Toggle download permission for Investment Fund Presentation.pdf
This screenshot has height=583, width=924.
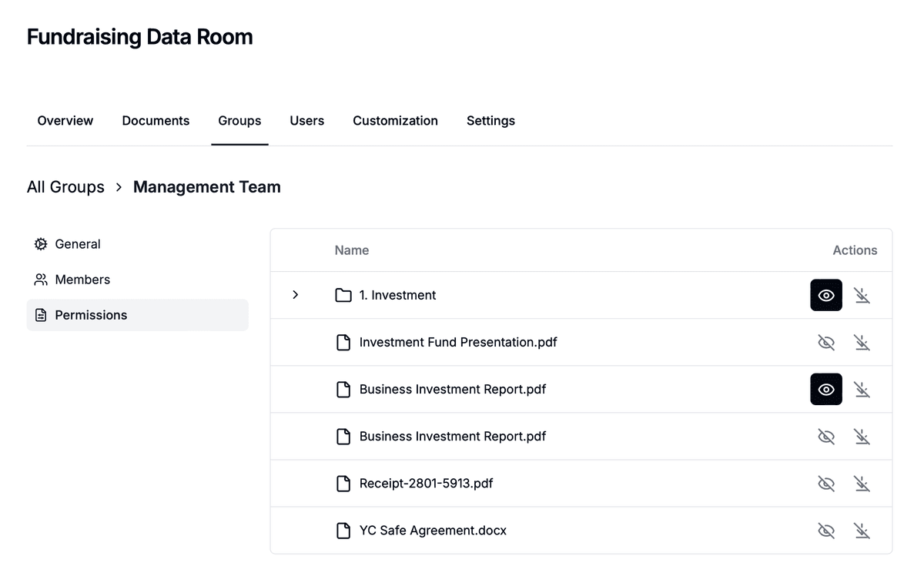click(862, 343)
